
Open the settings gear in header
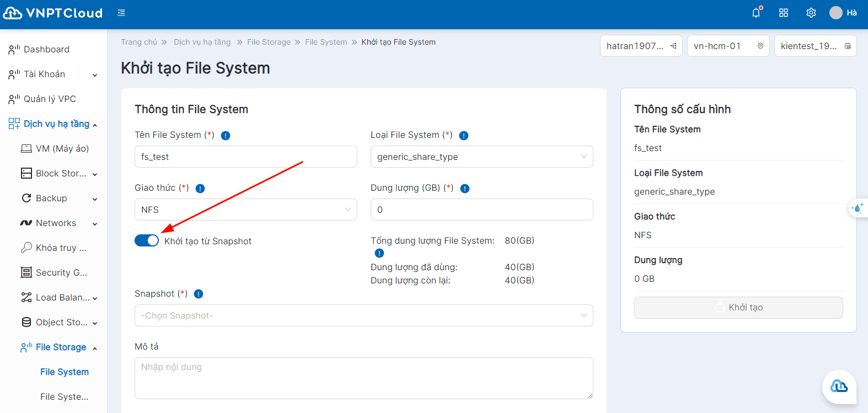click(x=811, y=13)
